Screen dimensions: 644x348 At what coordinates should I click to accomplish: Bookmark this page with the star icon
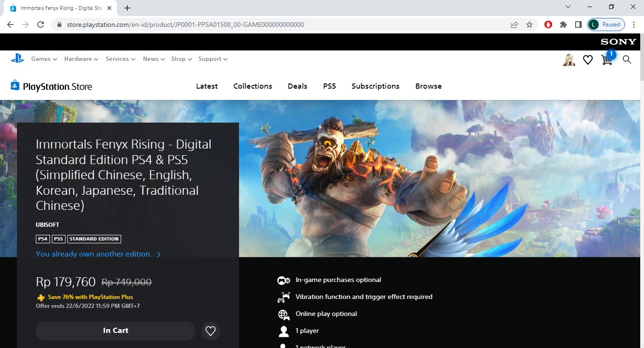point(529,25)
